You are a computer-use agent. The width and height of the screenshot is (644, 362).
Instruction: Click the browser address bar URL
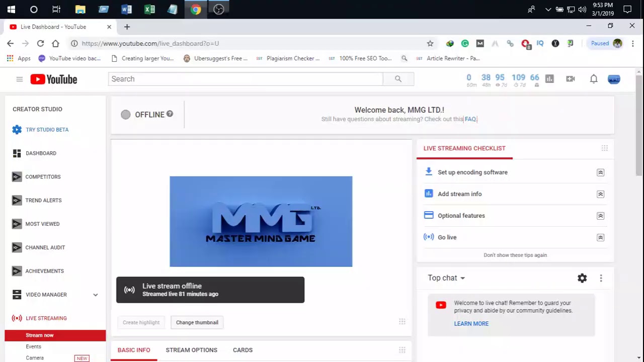(150, 43)
